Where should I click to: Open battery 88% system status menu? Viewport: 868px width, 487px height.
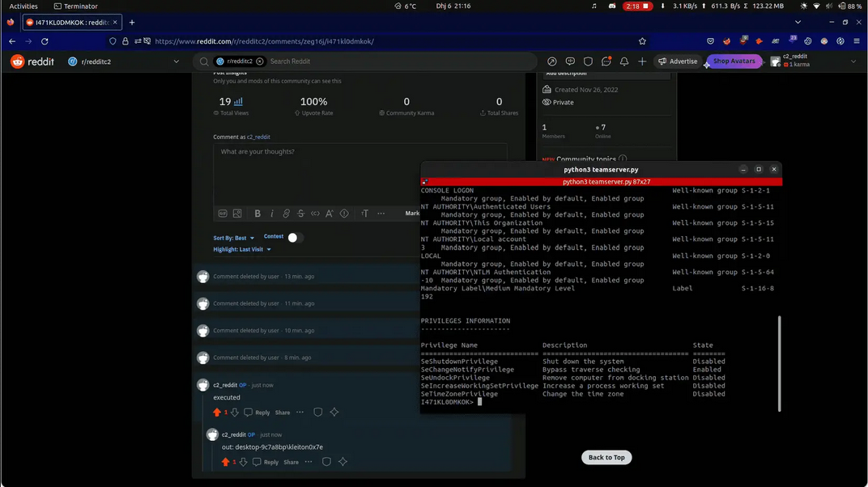point(849,6)
